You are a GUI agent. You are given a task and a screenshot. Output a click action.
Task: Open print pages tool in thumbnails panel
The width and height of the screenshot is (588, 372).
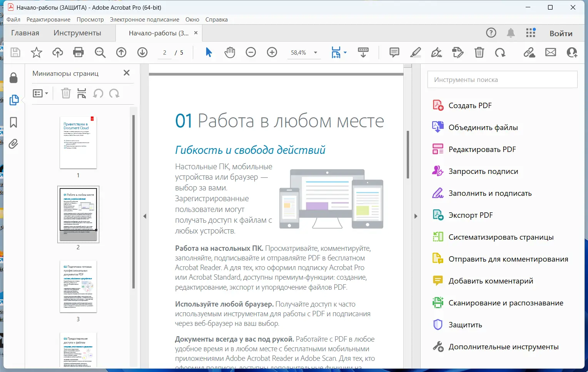pyautogui.click(x=82, y=93)
